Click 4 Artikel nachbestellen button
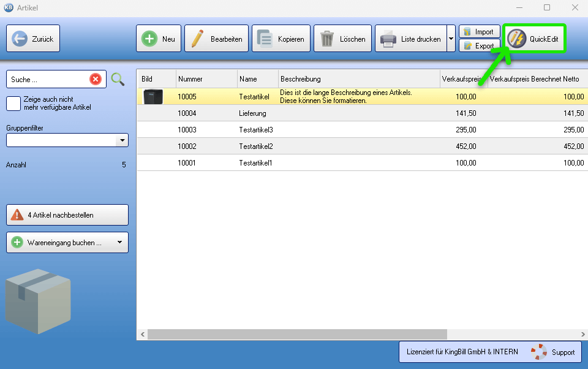This screenshot has height=369, width=588. pos(67,215)
